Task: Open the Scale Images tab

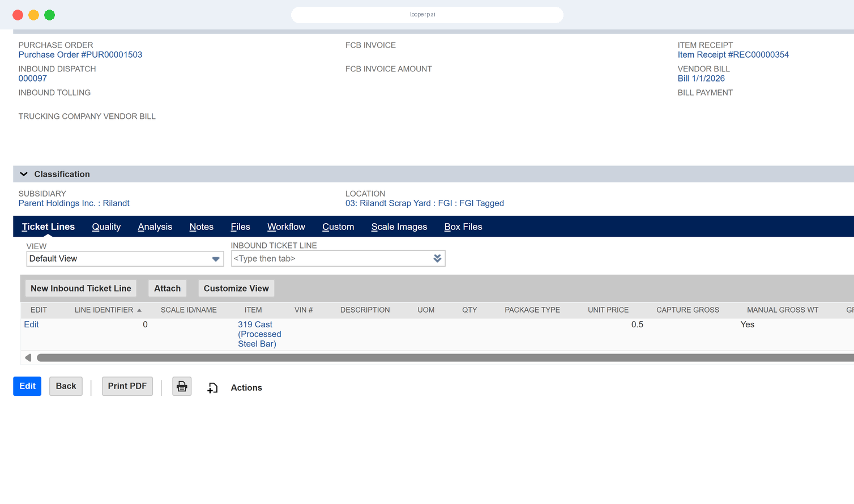Action: click(x=399, y=227)
